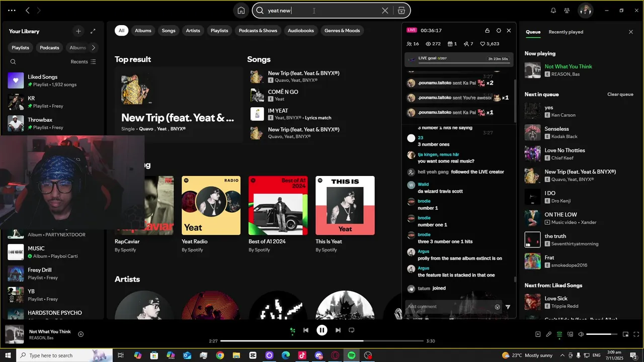This screenshot has height=362, width=644.
Task: Toggle the Playlists library filter
Action: click(x=20, y=48)
